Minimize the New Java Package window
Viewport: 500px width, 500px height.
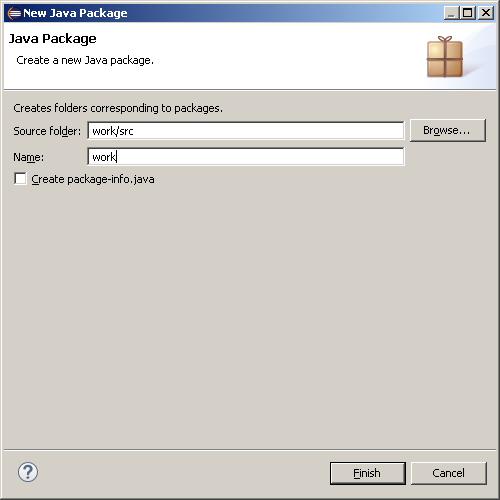point(451,13)
